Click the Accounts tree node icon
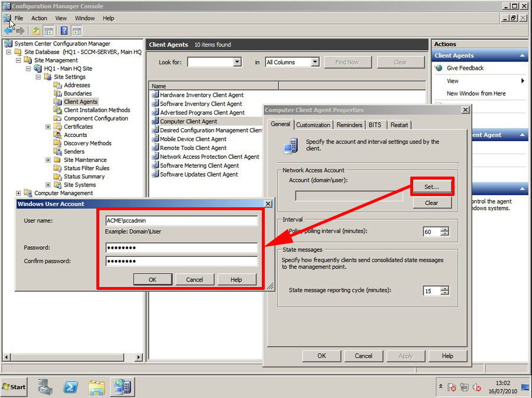 [x=57, y=135]
